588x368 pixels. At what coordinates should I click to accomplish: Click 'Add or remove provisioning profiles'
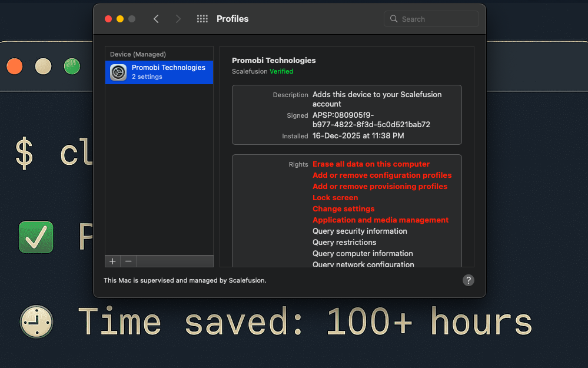(380, 187)
